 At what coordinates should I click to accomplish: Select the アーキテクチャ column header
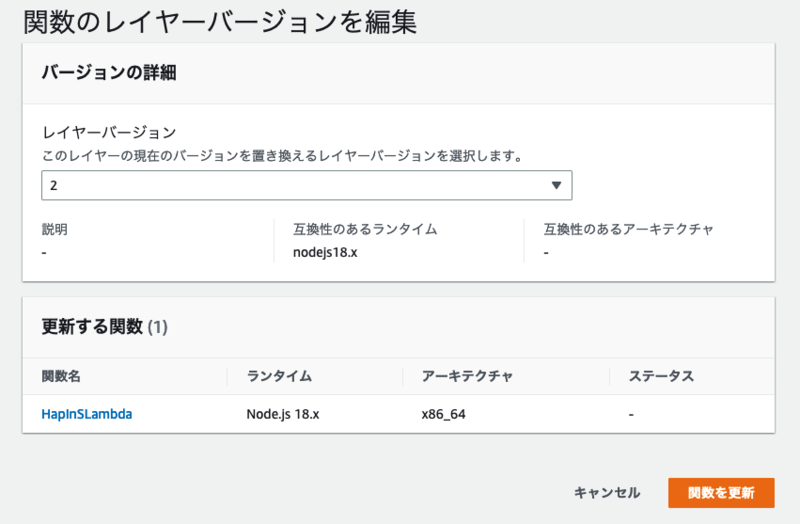coord(467,376)
